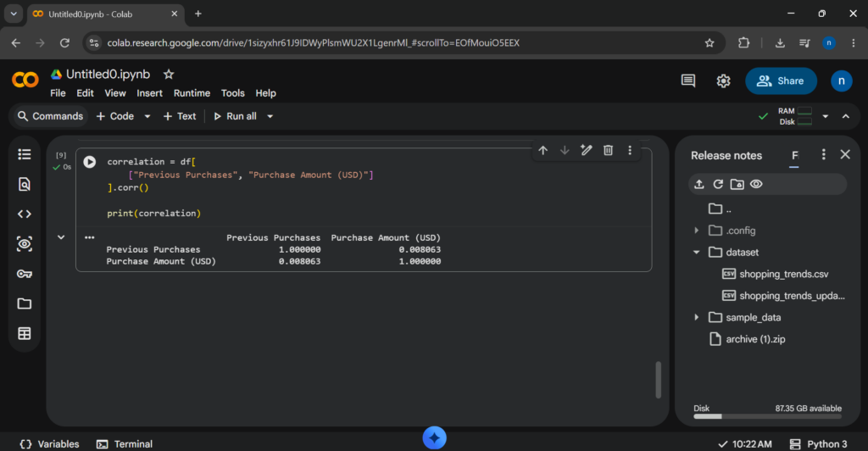Viewport: 868px width, 451px height.
Task: Open the Edit menu
Action: (x=85, y=93)
